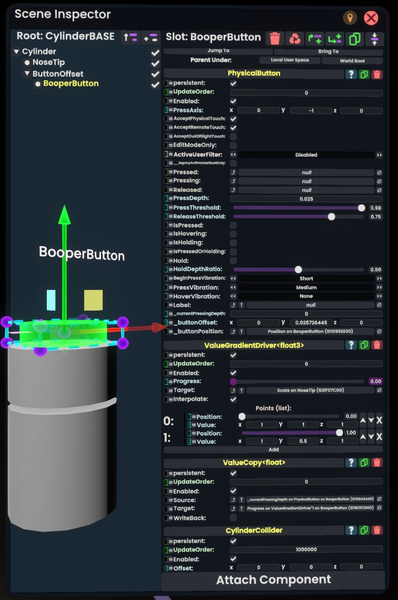
Task: Cycle ActiveUserFilter to next value
Action: 379,155
